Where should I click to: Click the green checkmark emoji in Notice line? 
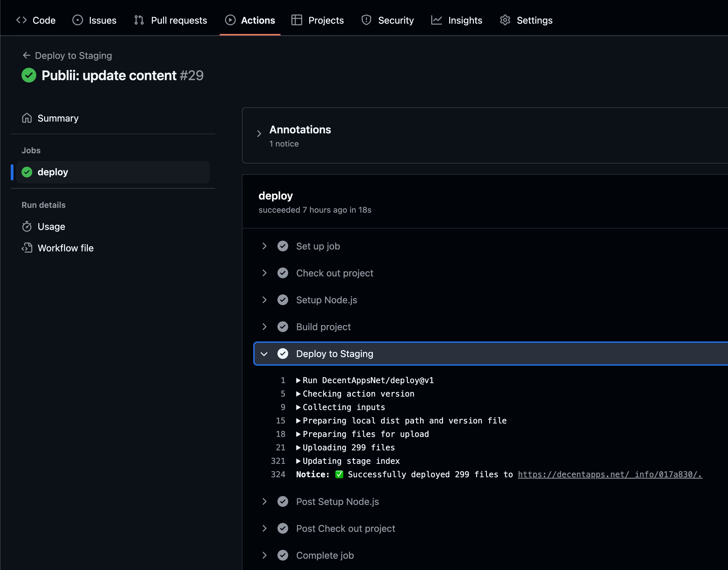click(x=339, y=475)
